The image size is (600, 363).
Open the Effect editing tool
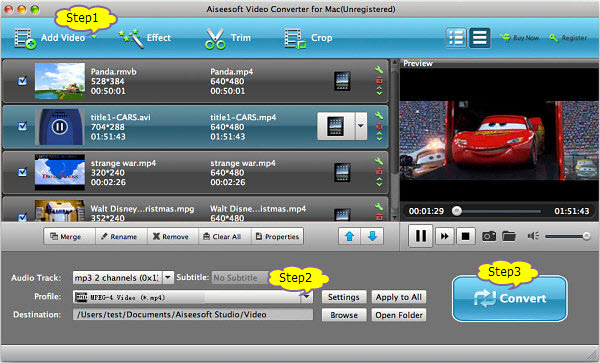[x=145, y=38]
